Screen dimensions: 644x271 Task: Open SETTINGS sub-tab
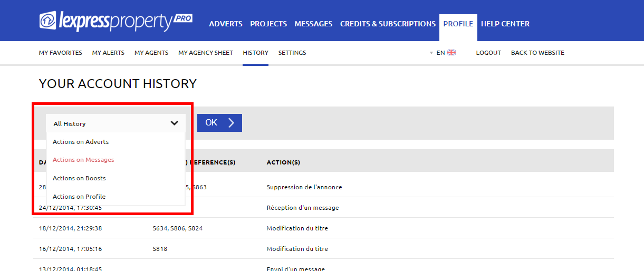[x=292, y=53]
